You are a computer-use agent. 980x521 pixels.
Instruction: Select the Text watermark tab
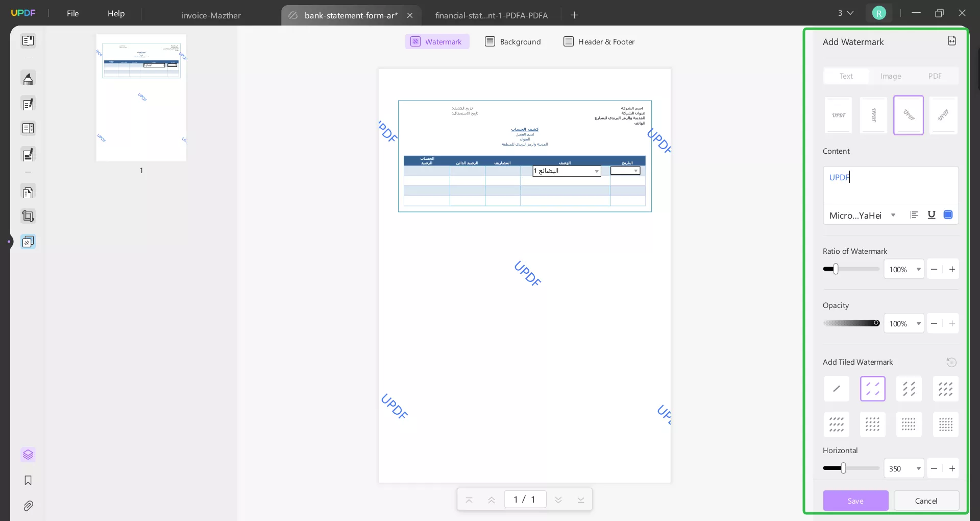tap(846, 76)
